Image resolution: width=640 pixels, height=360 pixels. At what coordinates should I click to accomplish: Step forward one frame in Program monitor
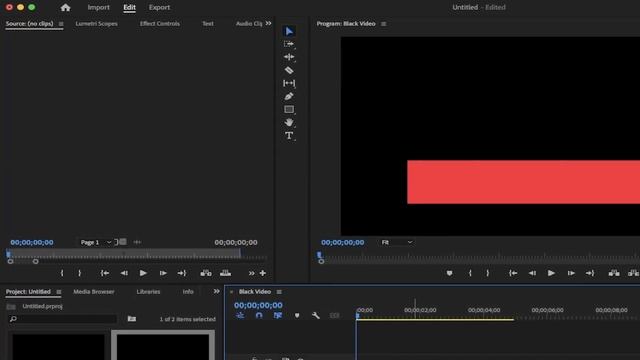[x=571, y=273]
